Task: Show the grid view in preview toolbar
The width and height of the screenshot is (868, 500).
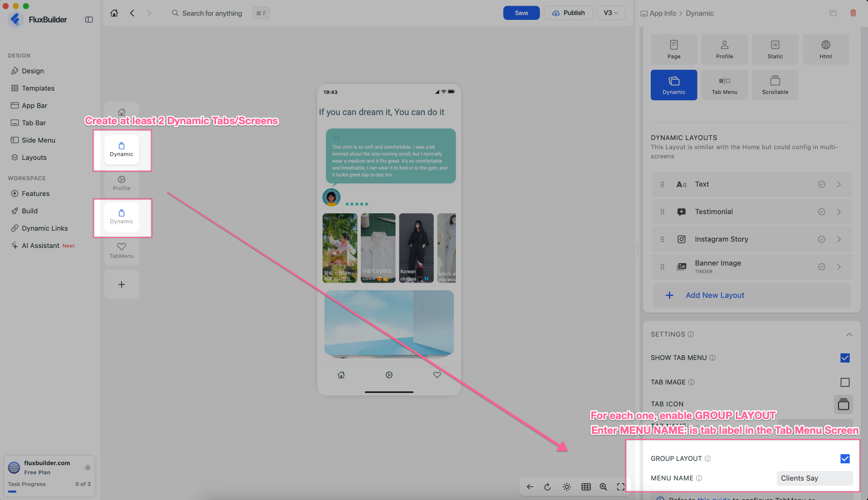Action: (586, 487)
